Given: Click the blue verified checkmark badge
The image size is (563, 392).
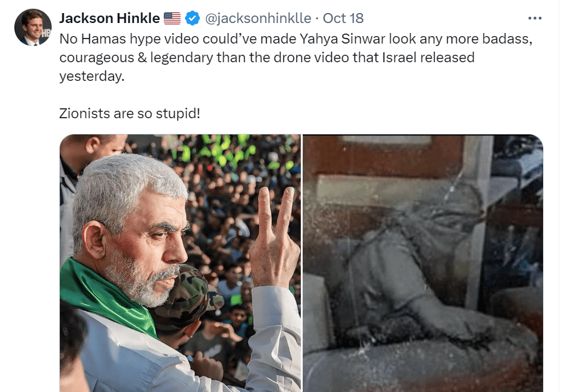Looking at the screenshot, I should point(192,18).
